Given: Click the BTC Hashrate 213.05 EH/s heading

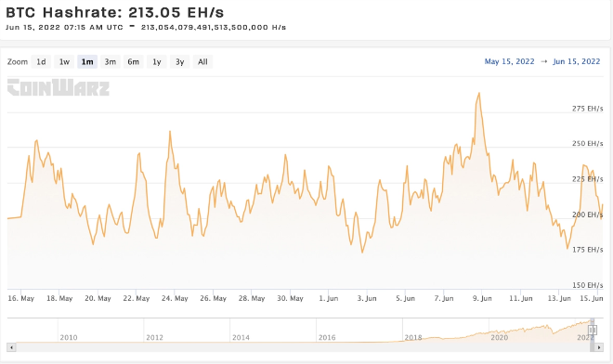Looking at the screenshot, I should (x=114, y=12).
